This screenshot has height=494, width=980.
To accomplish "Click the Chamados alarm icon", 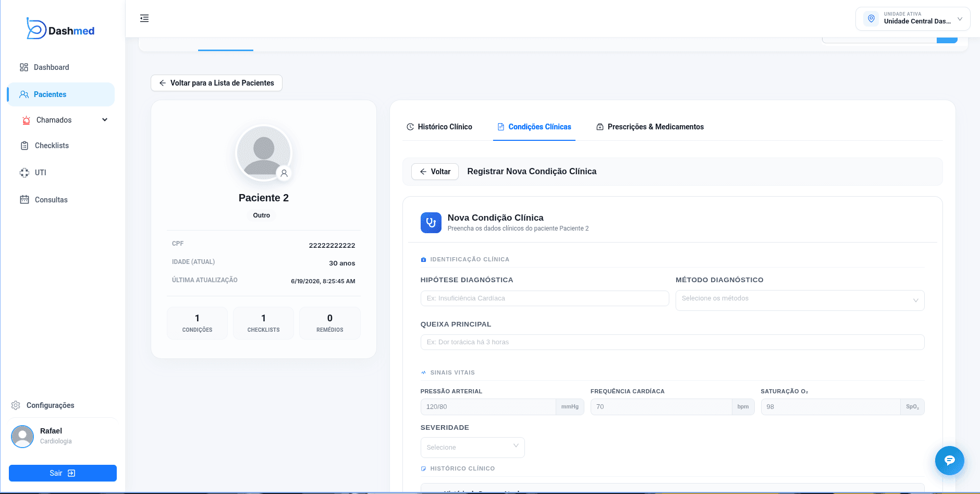I will coord(26,120).
